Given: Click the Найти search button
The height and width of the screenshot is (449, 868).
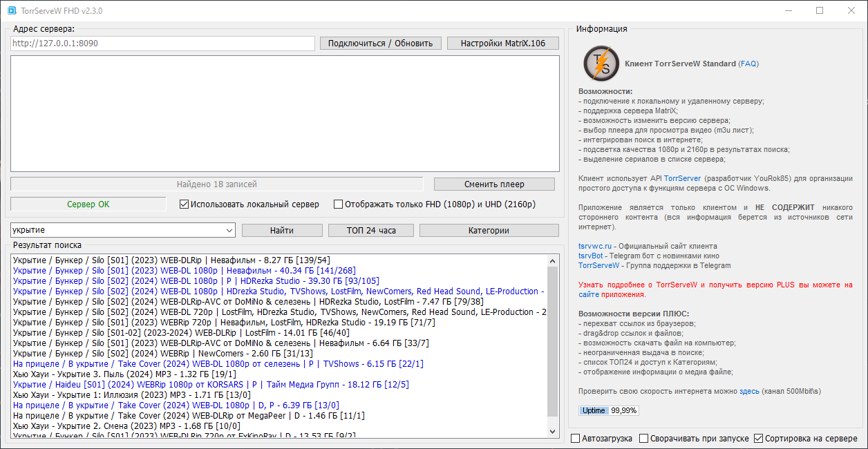Looking at the screenshot, I should click(282, 230).
